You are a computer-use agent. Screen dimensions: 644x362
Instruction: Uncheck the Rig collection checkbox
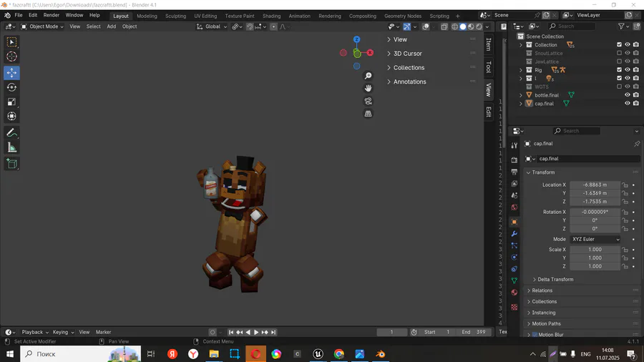click(x=619, y=70)
